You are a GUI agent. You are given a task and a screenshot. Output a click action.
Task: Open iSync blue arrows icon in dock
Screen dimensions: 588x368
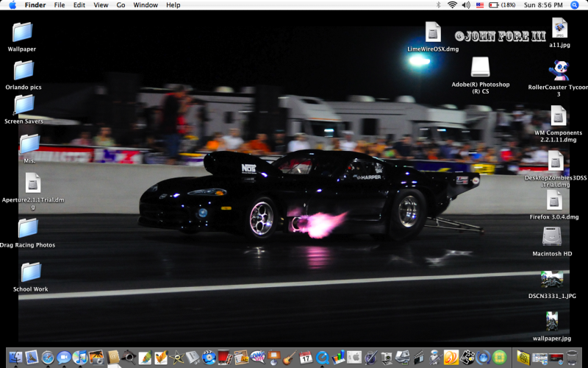(x=484, y=358)
